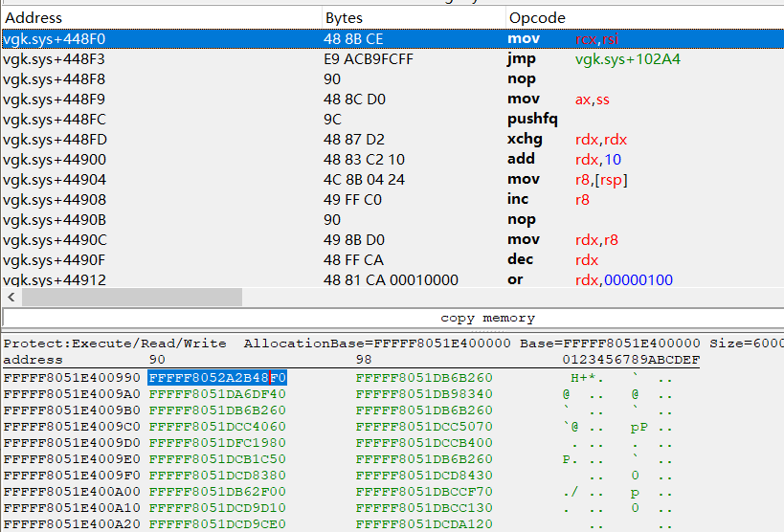Click hex address FFFFF8051E4009A0
The image size is (784, 532).
coord(72,394)
